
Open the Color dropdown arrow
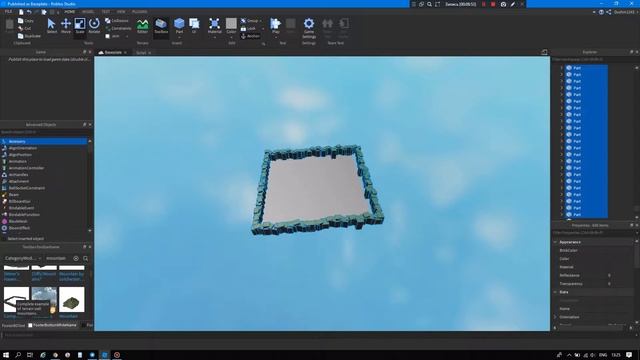point(231,38)
